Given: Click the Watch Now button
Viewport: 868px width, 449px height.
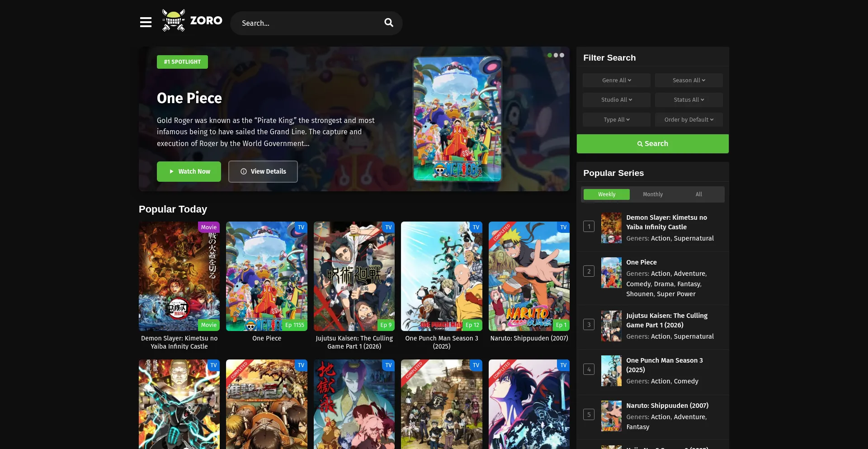Looking at the screenshot, I should point(189,171).
